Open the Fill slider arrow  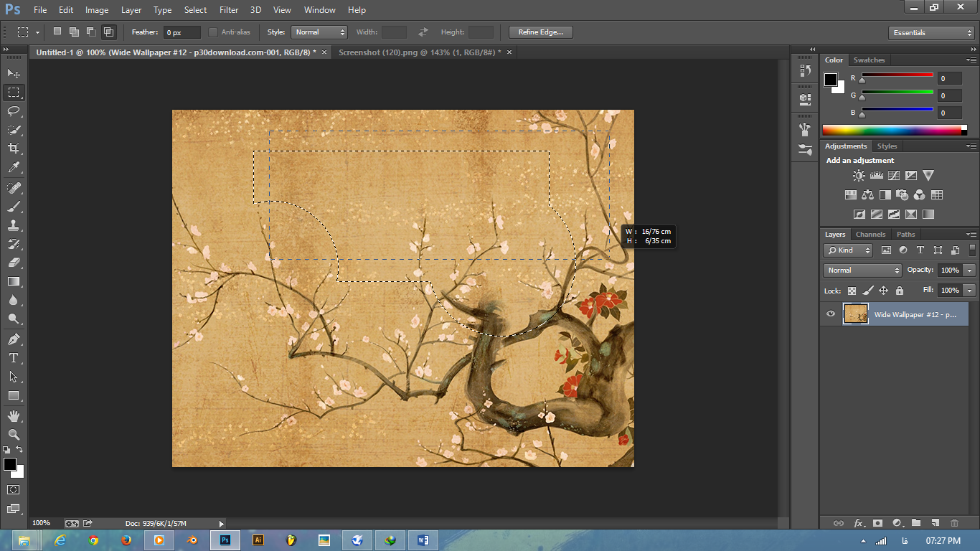point(970,291)
